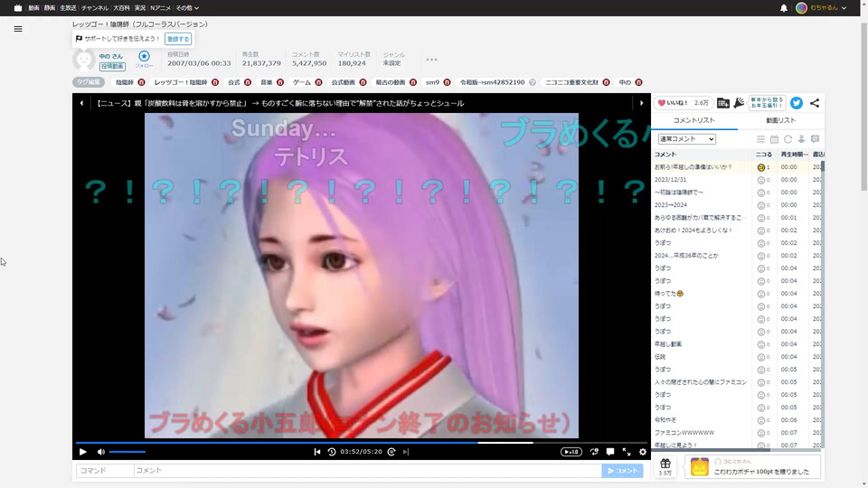
Task: Open the share options icon
Action: (815, 103)
